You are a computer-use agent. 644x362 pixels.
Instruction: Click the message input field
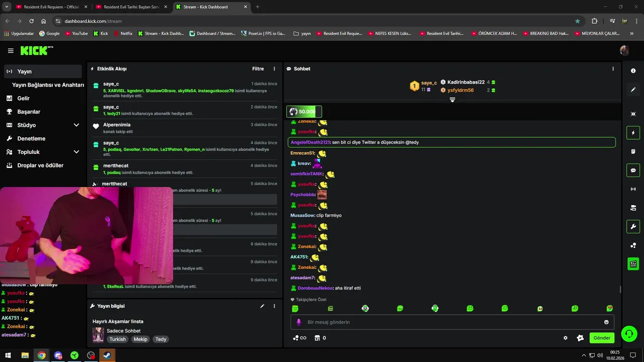[x=452, y=322]
